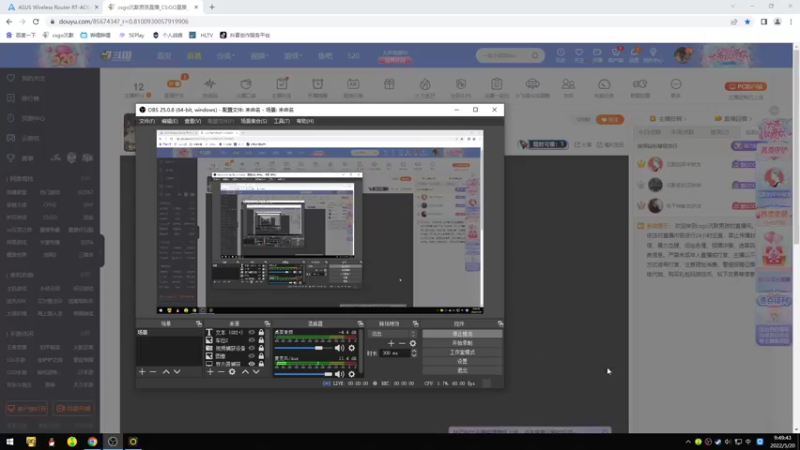Viewport: 800px width, 450px height.
Task: Click the OBS icon on the taskbar
Action: [113, 442]
